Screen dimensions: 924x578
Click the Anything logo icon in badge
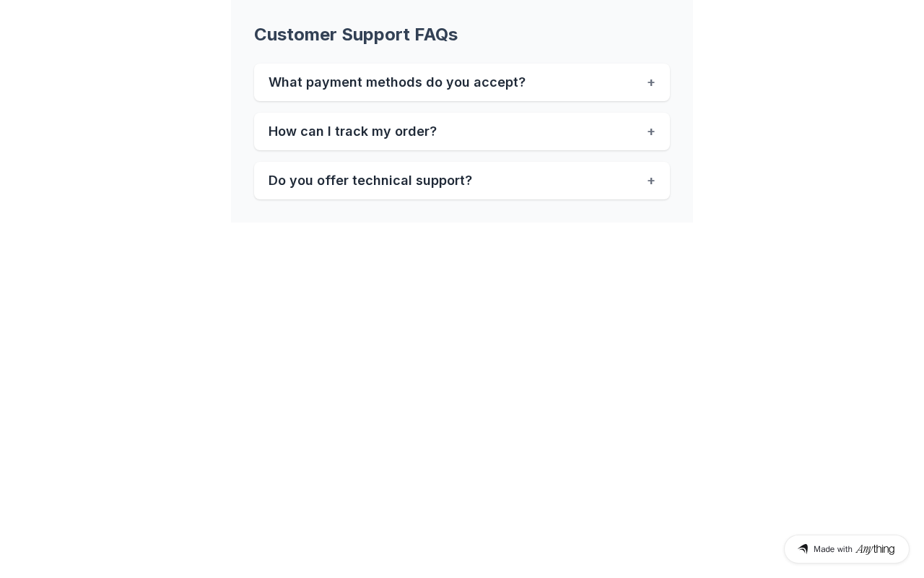[803, 549]
